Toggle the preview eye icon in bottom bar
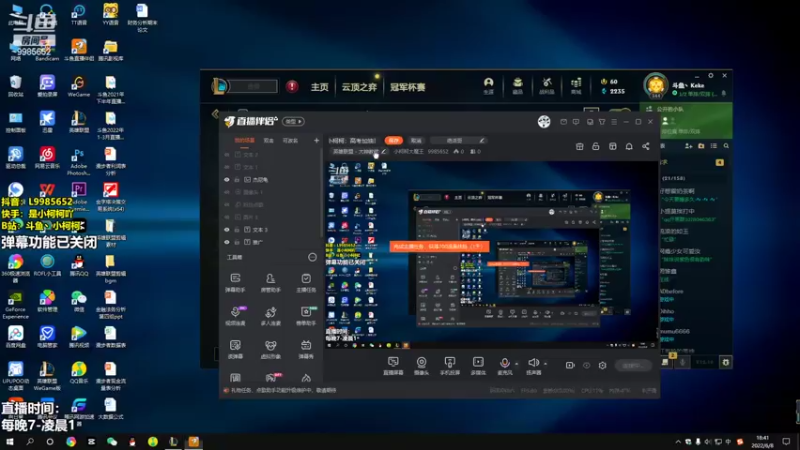This screenshot has height=450, width=800. [587, 365]
